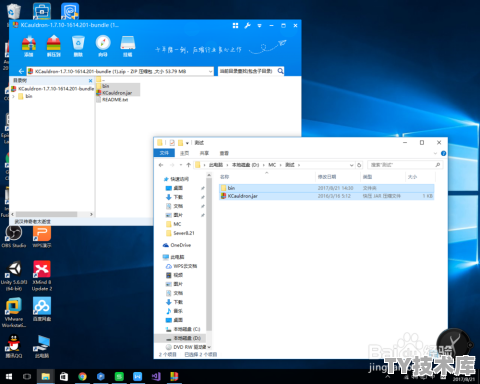Click the Add (添加) icon in archive toolbar
Image resolution: width=480 pixels, height=384 pixels.
tap(29, 46)
